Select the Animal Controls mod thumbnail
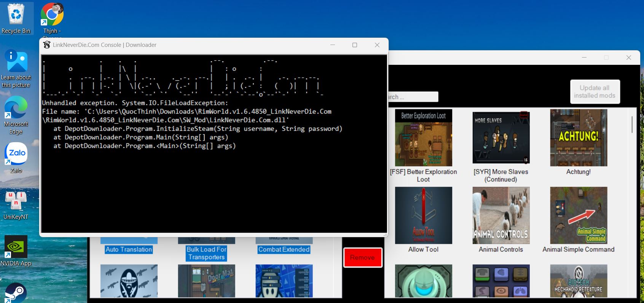 point(501,215)
